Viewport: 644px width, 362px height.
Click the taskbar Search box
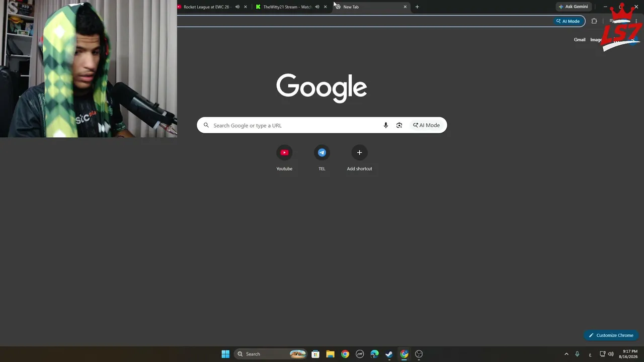coord(271,354)
